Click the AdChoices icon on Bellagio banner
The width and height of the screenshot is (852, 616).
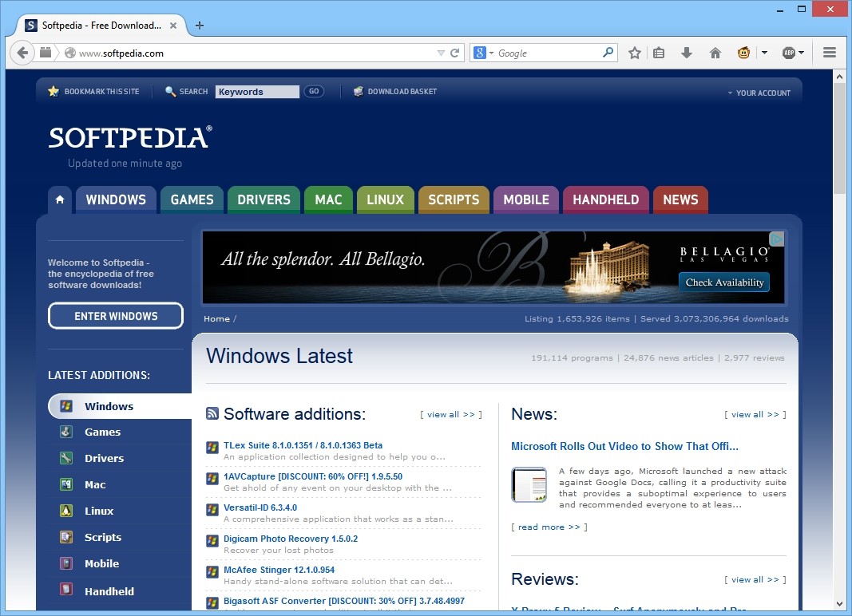pos(776,239)
